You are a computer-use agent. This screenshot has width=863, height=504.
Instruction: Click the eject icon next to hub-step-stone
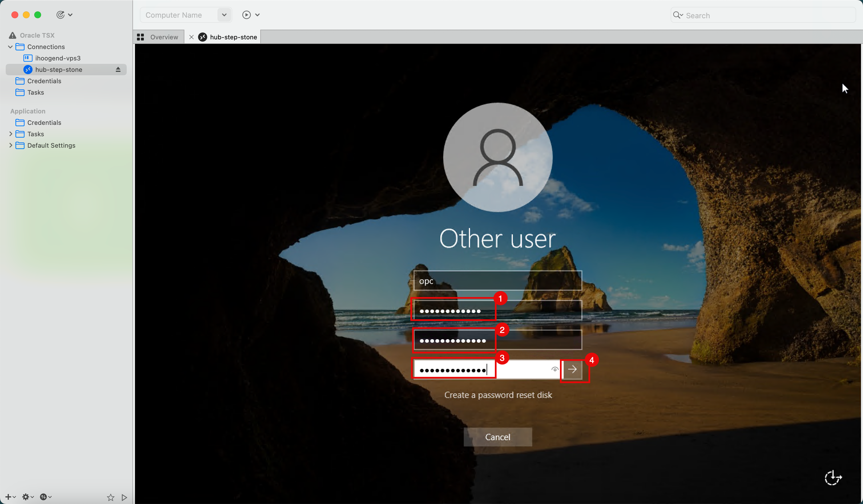[x=118, y=70]
